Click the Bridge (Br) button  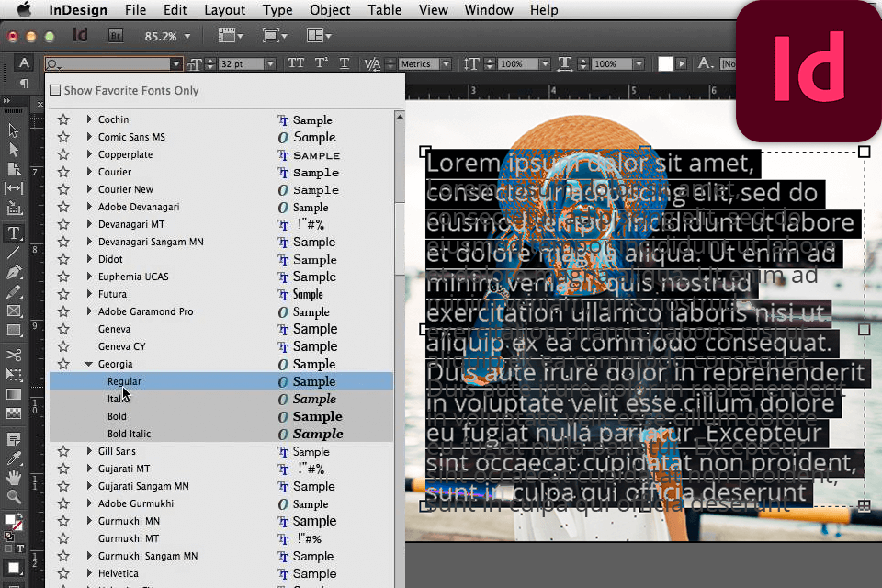117,36
